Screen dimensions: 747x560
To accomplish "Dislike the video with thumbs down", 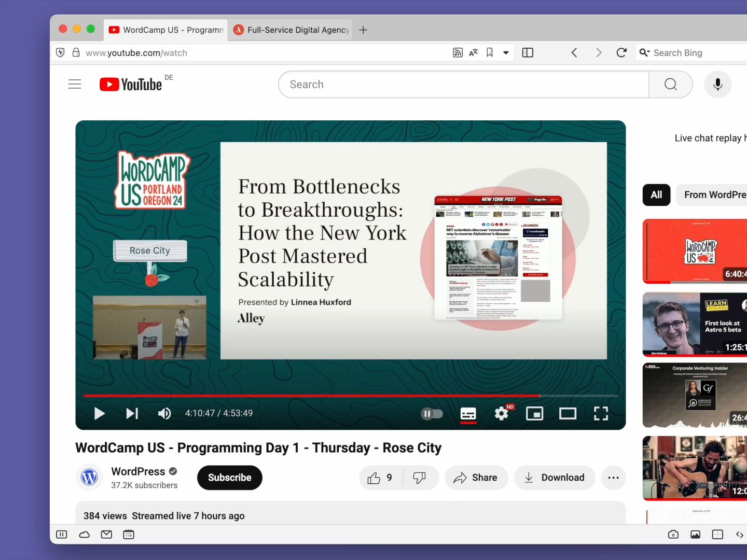I will click(x=420, y=478).
